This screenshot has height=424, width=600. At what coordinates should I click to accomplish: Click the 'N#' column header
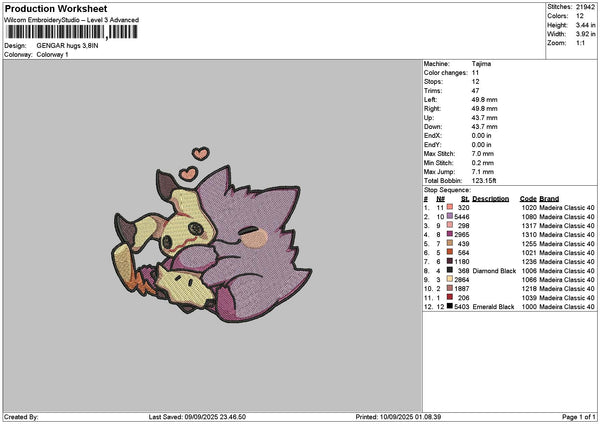pos(440,199)
